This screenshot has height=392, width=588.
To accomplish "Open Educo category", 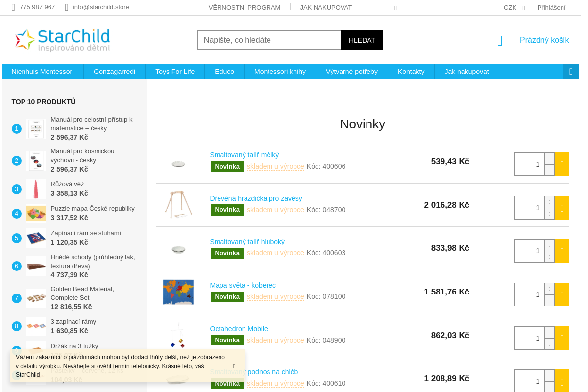I will click(224, 72).
